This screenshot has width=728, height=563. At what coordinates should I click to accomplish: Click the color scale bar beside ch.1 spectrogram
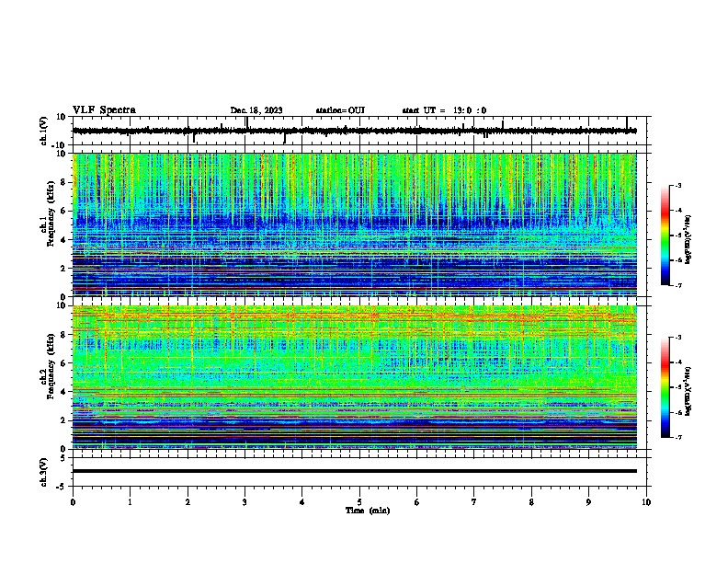[x=665, y=236]
